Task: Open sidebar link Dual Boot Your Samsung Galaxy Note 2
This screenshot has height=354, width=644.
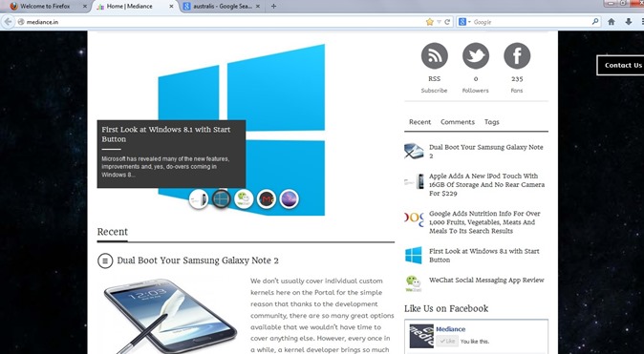Action: (486, 152)
